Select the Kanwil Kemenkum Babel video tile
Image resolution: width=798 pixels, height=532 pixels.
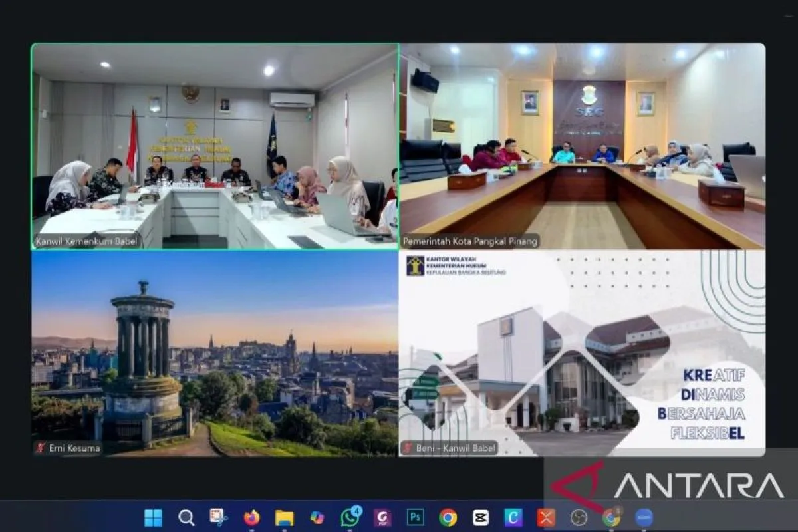215,146
